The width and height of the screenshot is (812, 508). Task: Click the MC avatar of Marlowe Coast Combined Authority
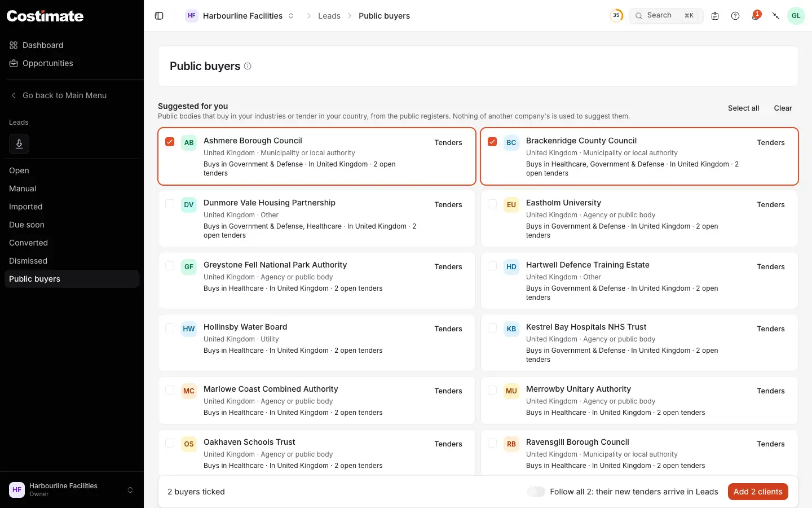click(189, 391)
